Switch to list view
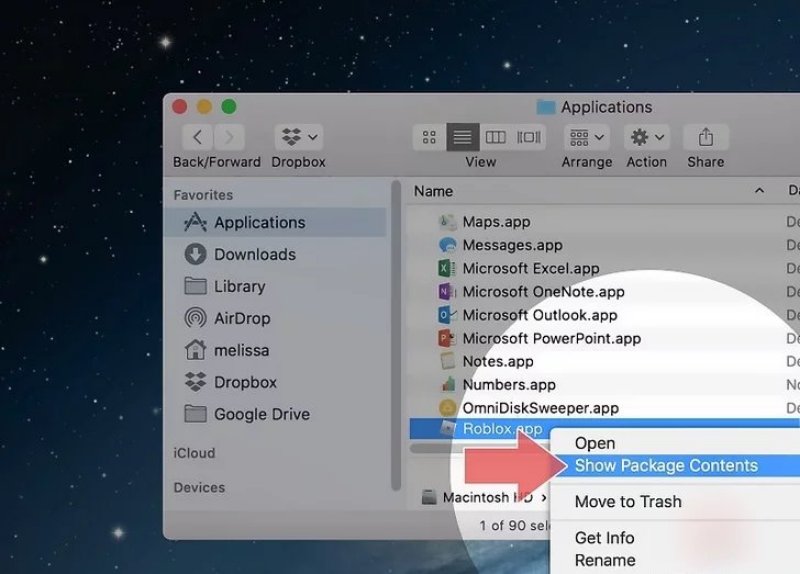 (x=462, y=137)
